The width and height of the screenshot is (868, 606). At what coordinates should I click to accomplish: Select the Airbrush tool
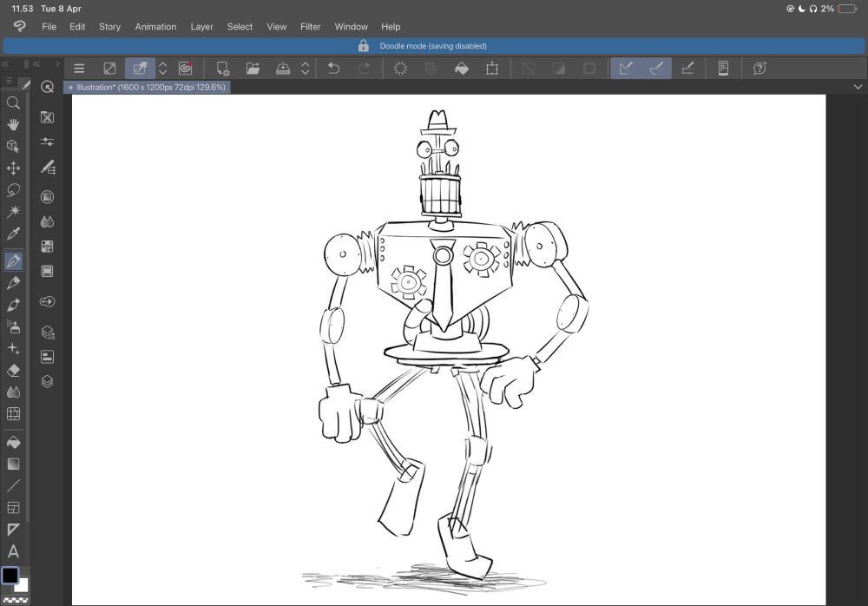[x=13, y=326]
